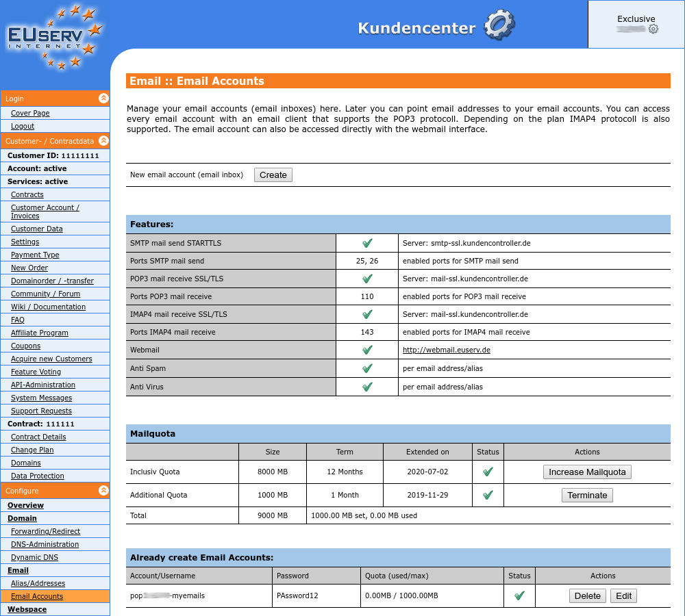
Task: Click quota cell 0.00MB / 1000.00MB
Action: [x=401, y=596]
